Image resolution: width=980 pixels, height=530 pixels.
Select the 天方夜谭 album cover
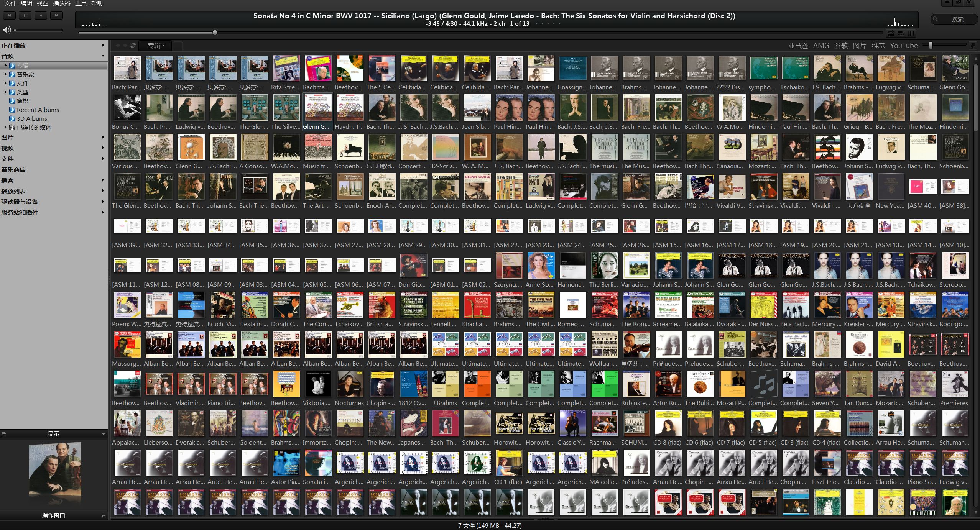point(859,187)
